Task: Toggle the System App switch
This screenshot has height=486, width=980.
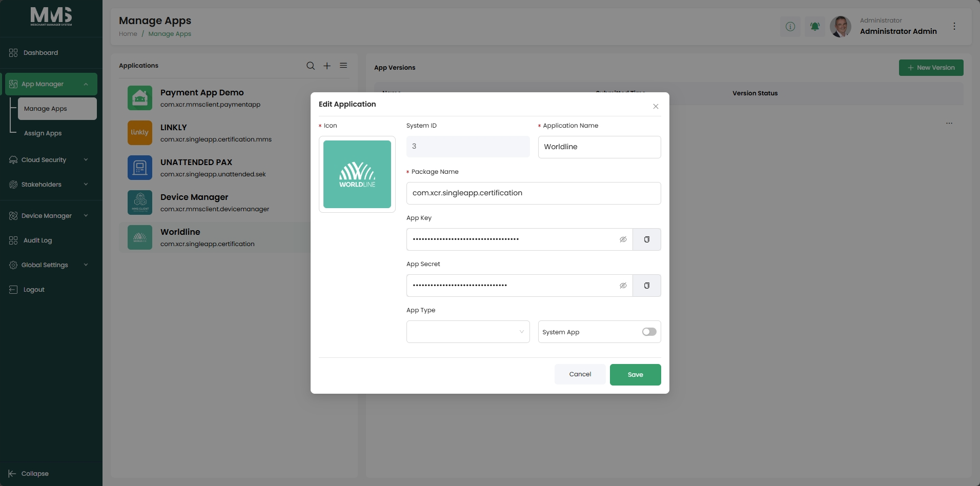Action: coord(649,332)
